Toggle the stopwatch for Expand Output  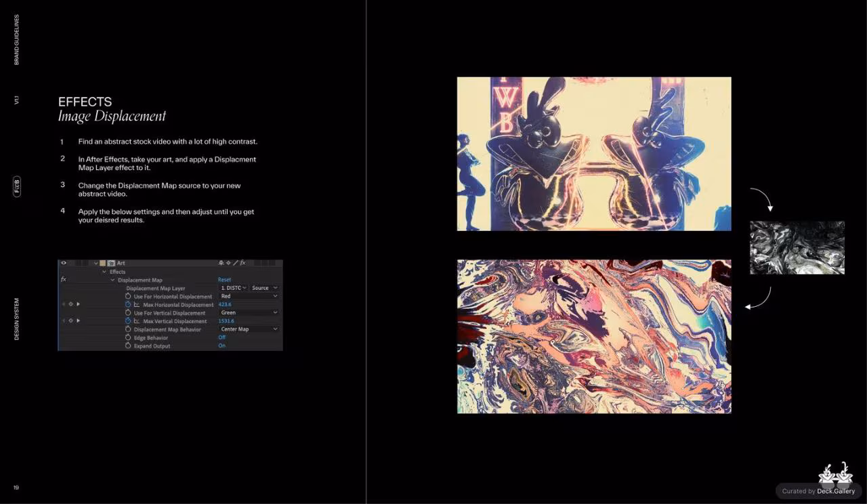click(128, 346)
